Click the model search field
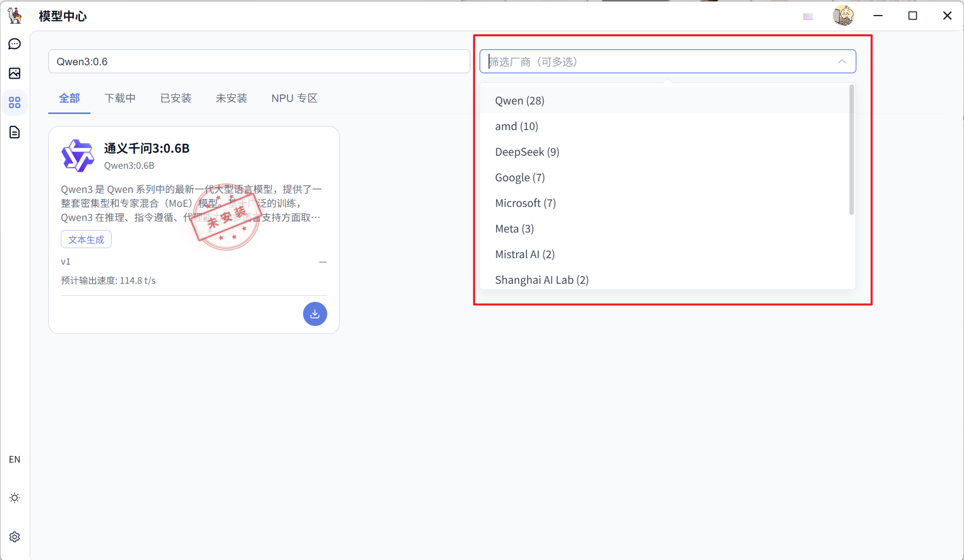The height and width of the screenshot is (560, 964). tap(259, 61)
